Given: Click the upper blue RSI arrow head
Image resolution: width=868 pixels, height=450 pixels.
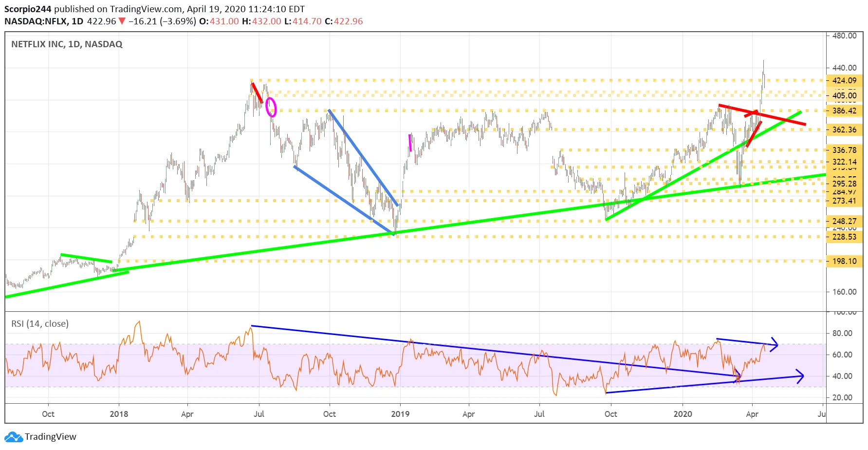Looking at the screenshot, I should pyautogui.click(x=774, y=344).
